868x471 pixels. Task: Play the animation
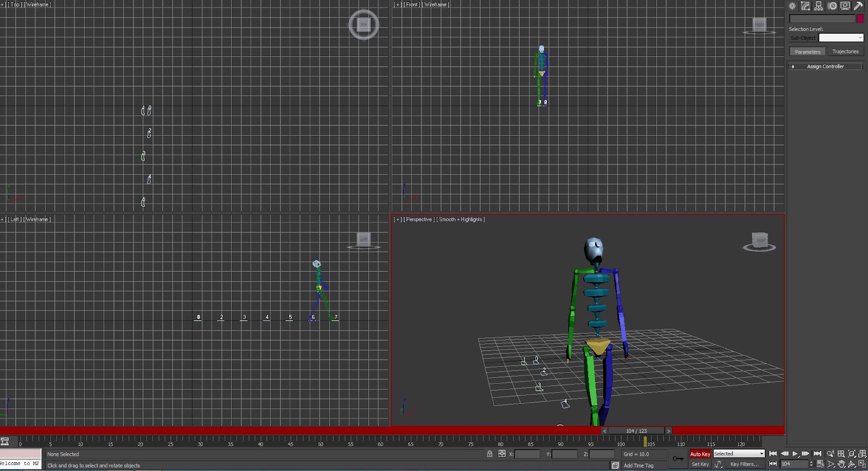point(795,454)
